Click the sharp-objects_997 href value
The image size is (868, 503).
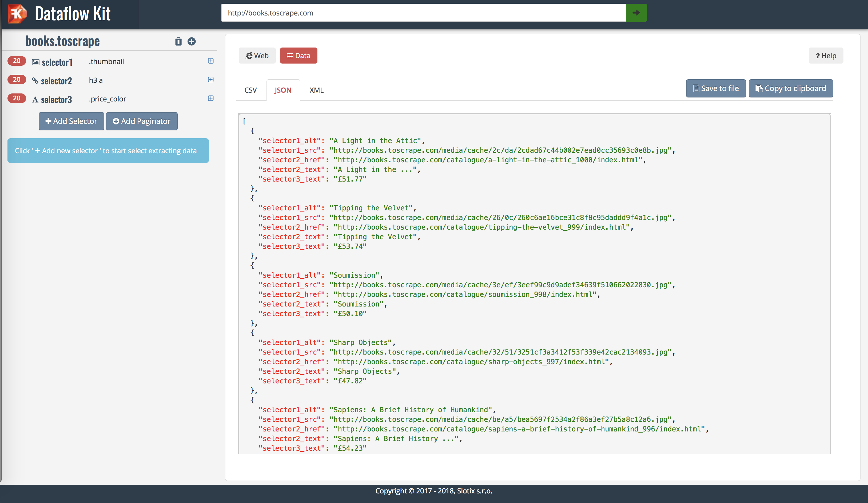471,362
